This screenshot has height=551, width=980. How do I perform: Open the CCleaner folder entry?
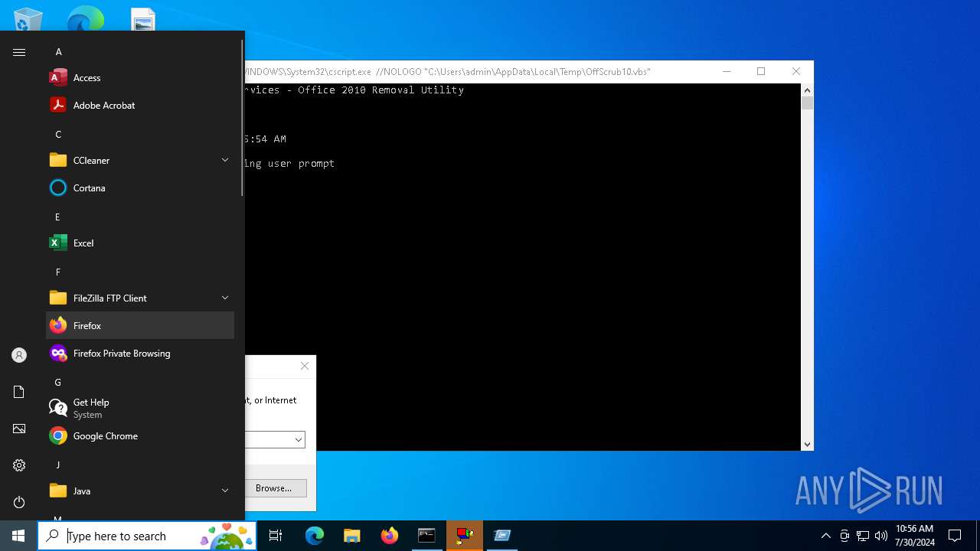coord(140,160)
